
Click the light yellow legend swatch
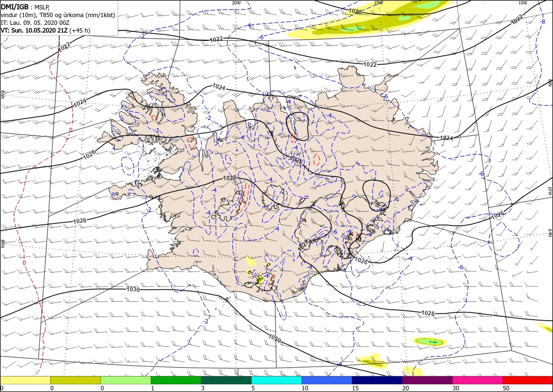[25, 380]
